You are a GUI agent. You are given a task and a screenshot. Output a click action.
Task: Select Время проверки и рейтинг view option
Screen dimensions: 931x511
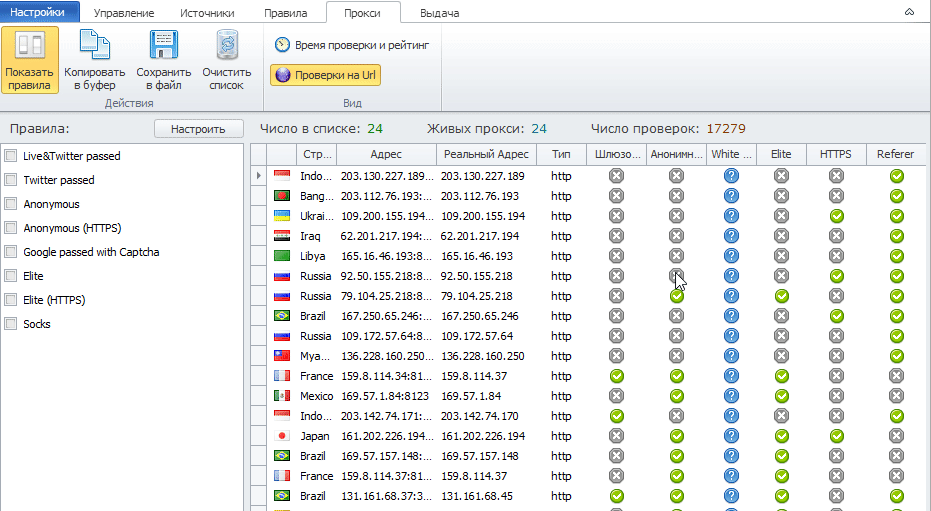point(351,45)
